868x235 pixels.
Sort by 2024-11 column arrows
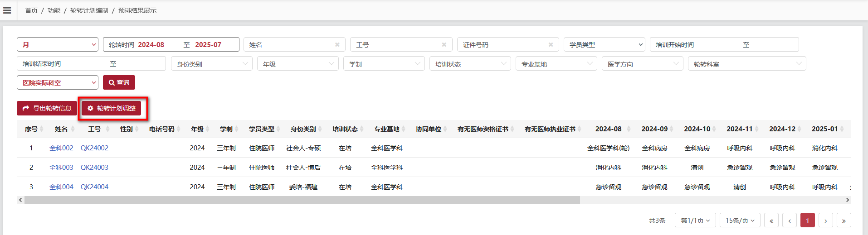(x=757, y=129)
